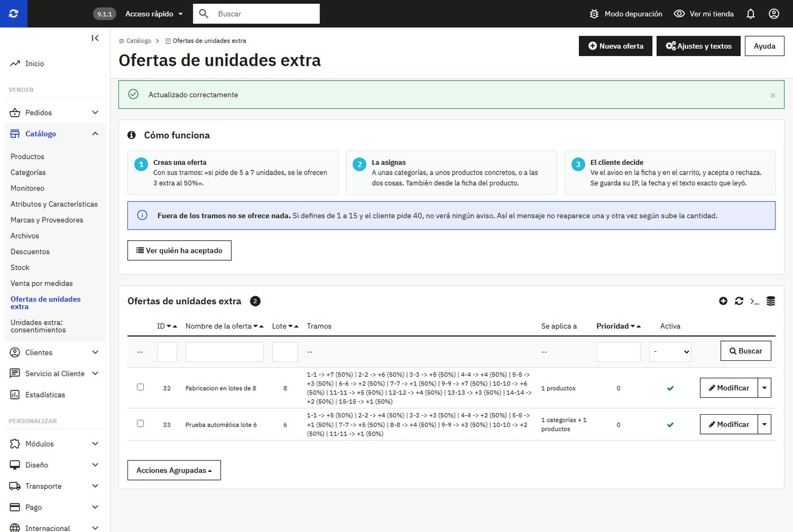Create a Nueva oferta
Viewport: 793px width, 532px height.
click(x=616, y=46)
